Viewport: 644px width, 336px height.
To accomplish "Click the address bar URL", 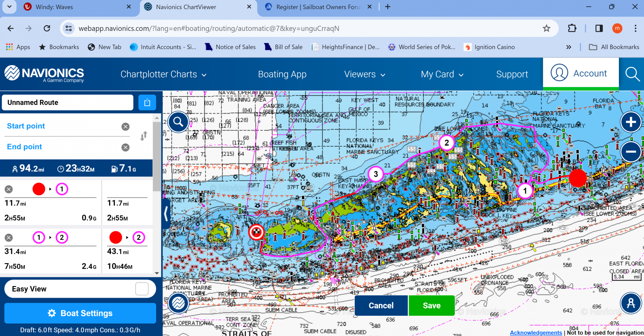I will pos(209,28).
